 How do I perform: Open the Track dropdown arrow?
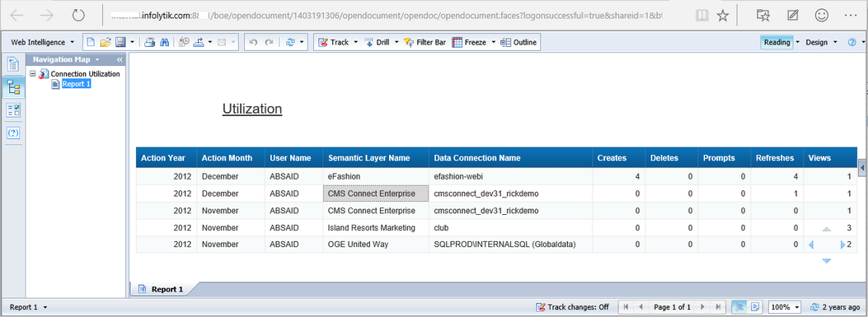pyautogui.click(x=356, y=42)
